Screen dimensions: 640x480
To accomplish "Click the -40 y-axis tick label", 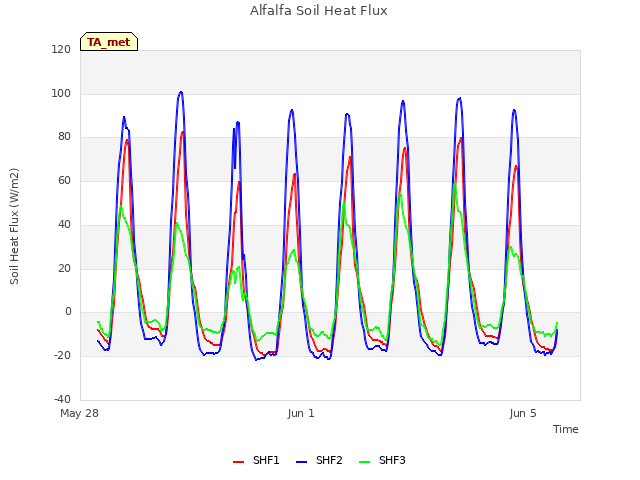I will (62, 399).
